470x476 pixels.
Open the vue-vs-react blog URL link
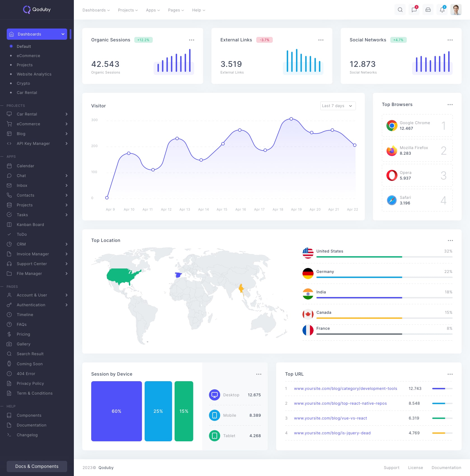point(330,418)
